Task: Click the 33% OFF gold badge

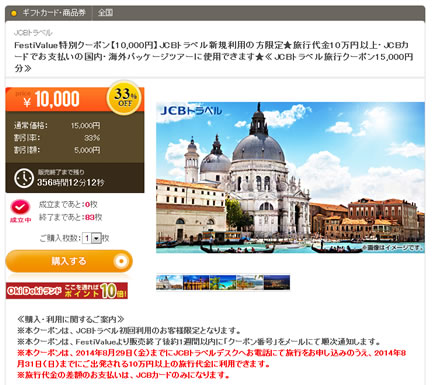Action: tap(124, 97)
